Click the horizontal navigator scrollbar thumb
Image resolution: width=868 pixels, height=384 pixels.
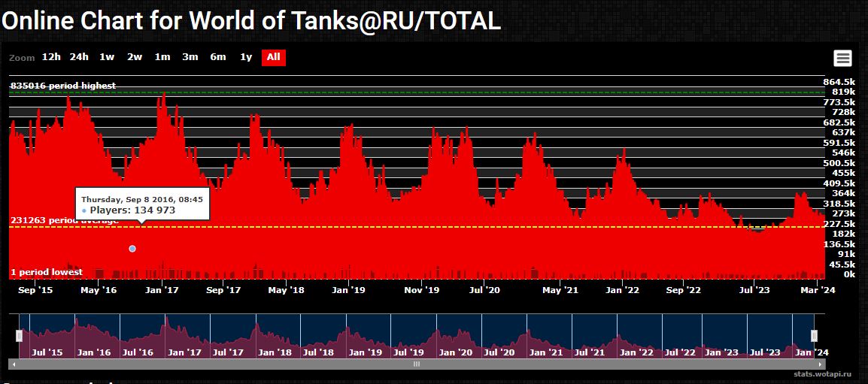coord(417,364)
